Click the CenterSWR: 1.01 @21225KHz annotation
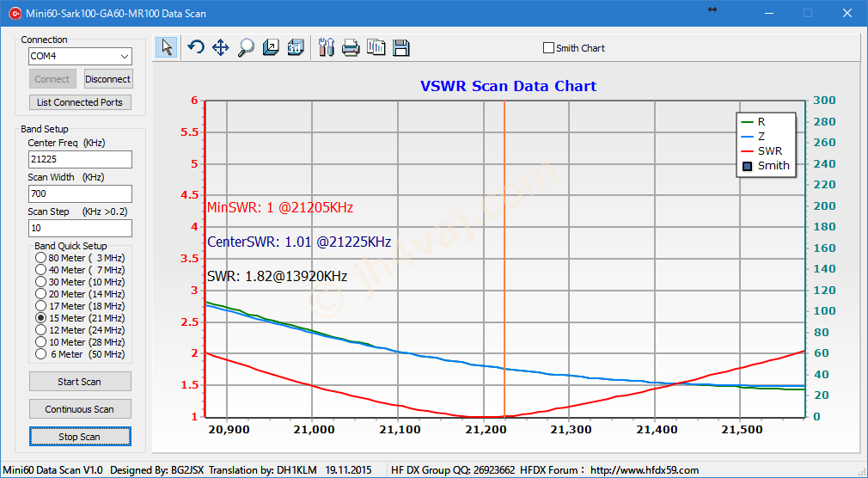Screen dimensions: 868x478 click(299, 242)
